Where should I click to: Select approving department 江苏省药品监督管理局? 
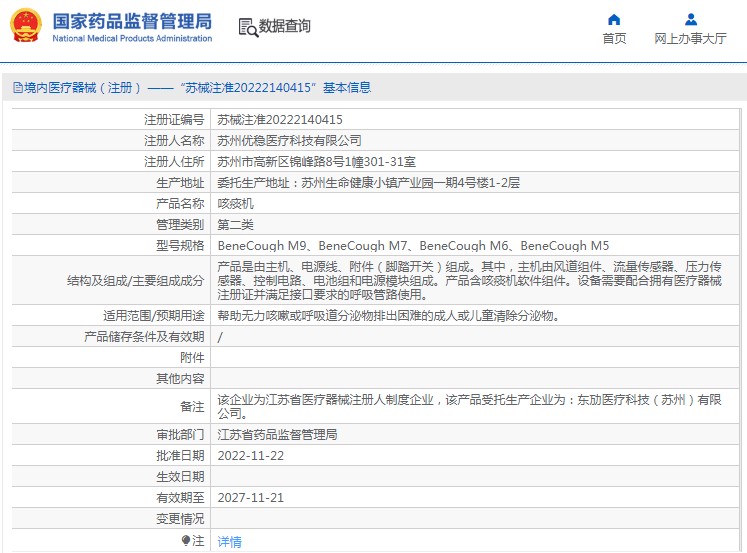[277, 434]
